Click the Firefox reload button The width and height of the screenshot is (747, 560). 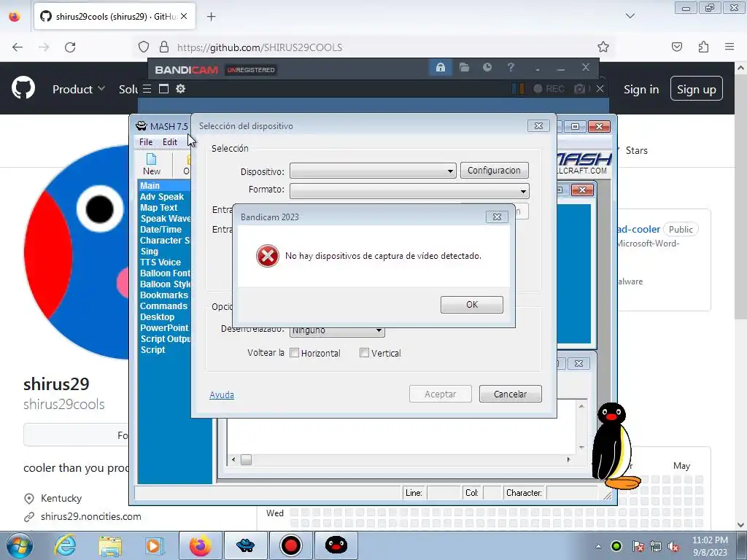[70, 47]
